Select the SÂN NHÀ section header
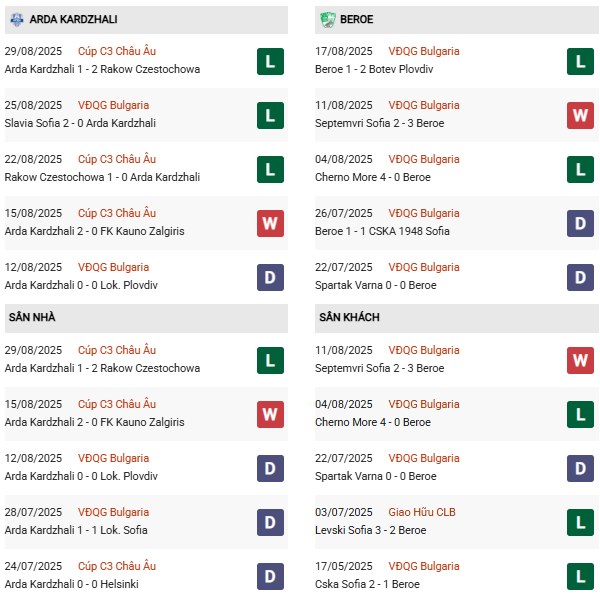Screen dimensions: 600x603 31,317
